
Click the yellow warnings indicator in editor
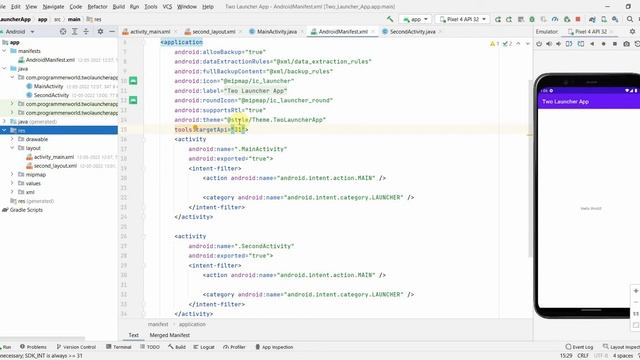[494, 44]
